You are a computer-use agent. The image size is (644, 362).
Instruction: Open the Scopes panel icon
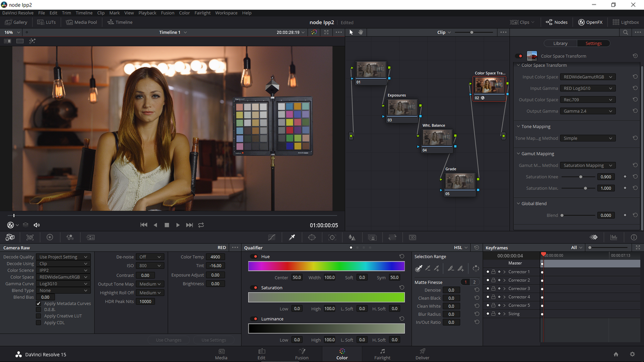[x=614, y=237]
